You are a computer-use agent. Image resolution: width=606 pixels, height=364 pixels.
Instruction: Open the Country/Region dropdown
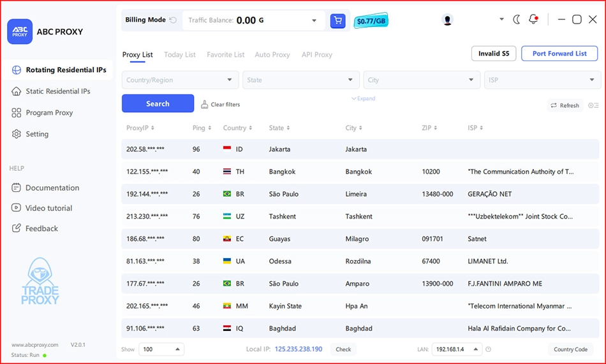(180, 80)
